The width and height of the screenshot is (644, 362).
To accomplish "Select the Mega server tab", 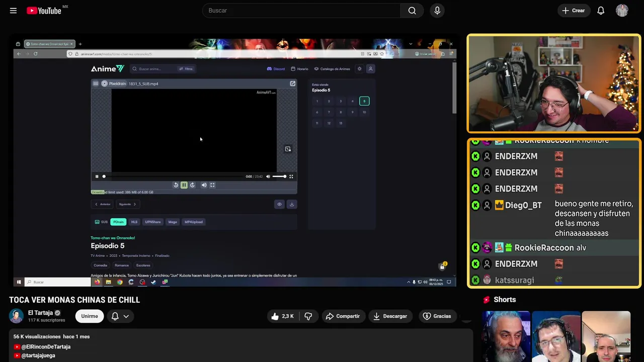I will (x=173, y=222).
